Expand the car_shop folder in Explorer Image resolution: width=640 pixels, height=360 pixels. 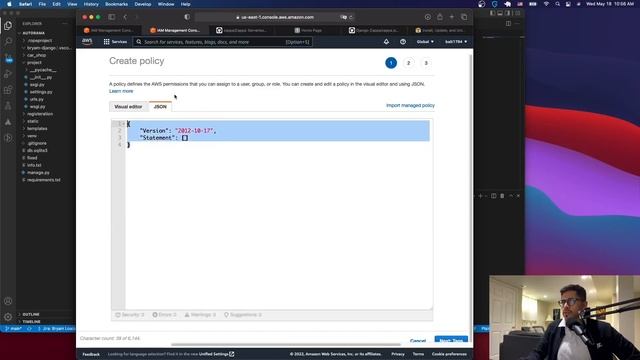pyautogui.click(x=36, y=55)
